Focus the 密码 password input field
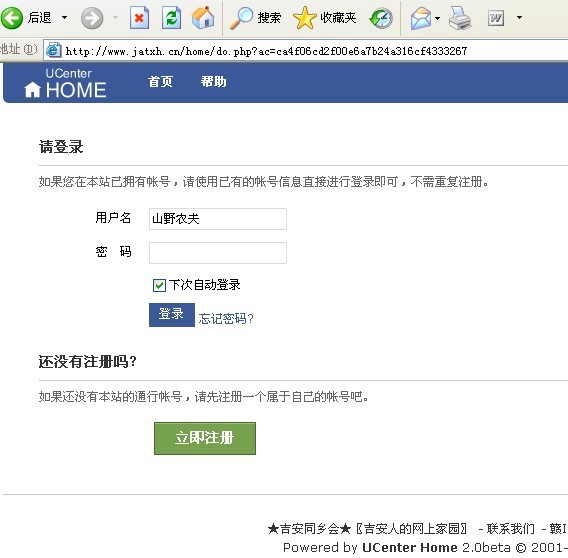 coord(218,253)
